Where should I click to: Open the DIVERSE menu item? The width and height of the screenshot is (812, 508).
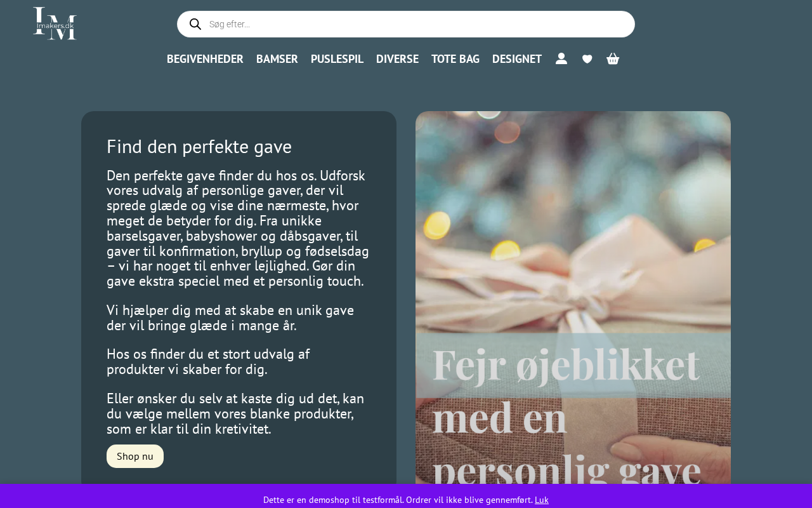click(397, 59)
